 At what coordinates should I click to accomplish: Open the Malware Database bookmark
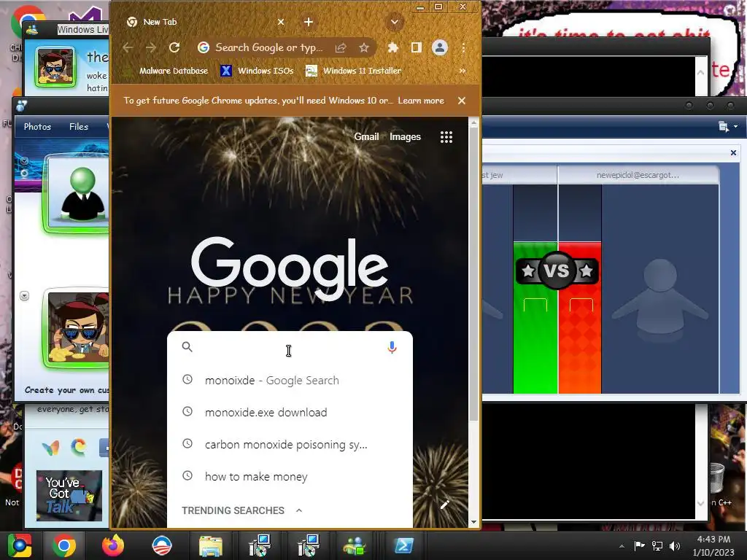click(165, 71)
